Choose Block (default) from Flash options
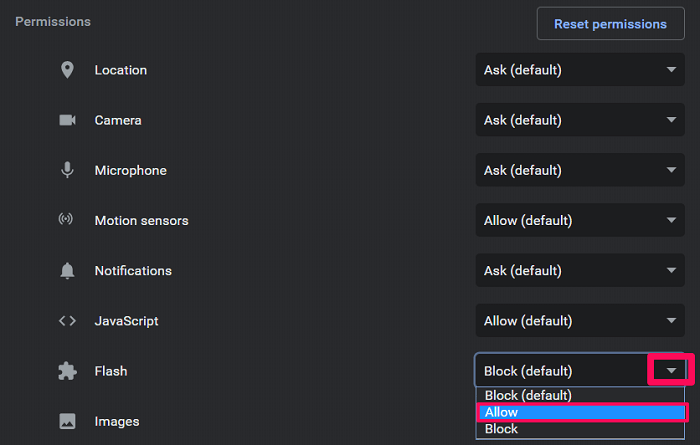The height and width of the screenshot is (445, 700). coord(580,396)
